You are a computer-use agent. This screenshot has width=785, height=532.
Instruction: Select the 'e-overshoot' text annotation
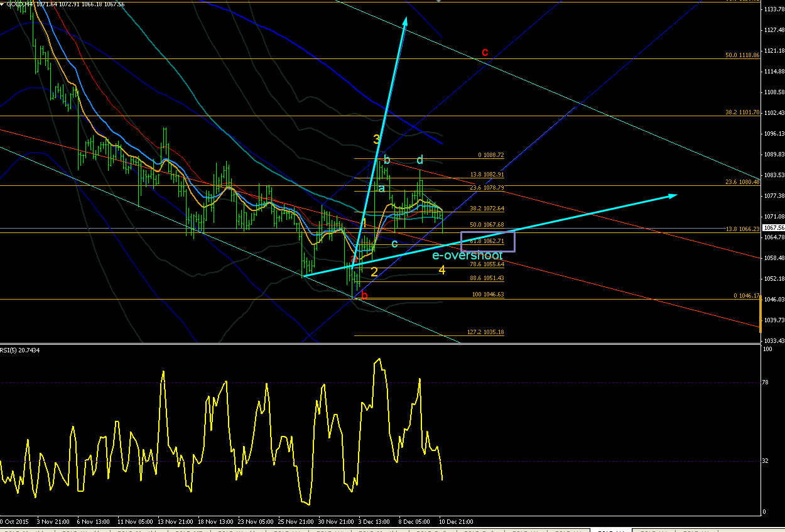coord(467,256)
